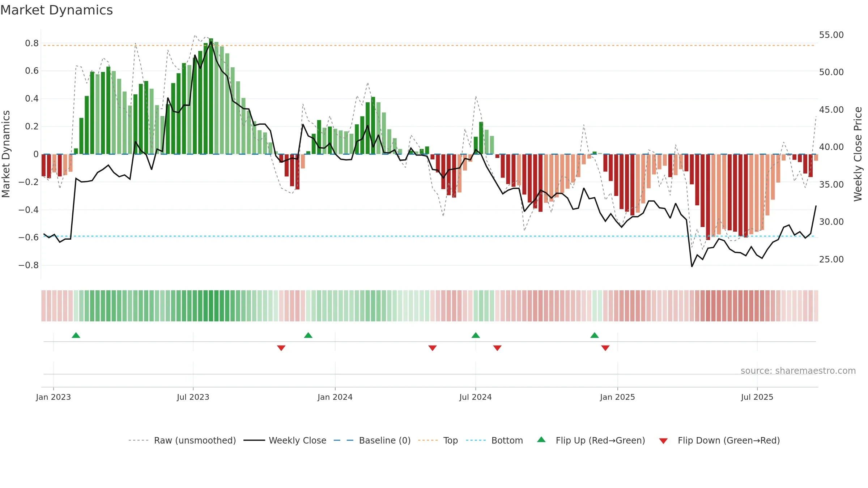This screenshot has height=488, width=868.
Task: Click the Flip Up (Red→Green) legend label
Action: click(600, 440)
